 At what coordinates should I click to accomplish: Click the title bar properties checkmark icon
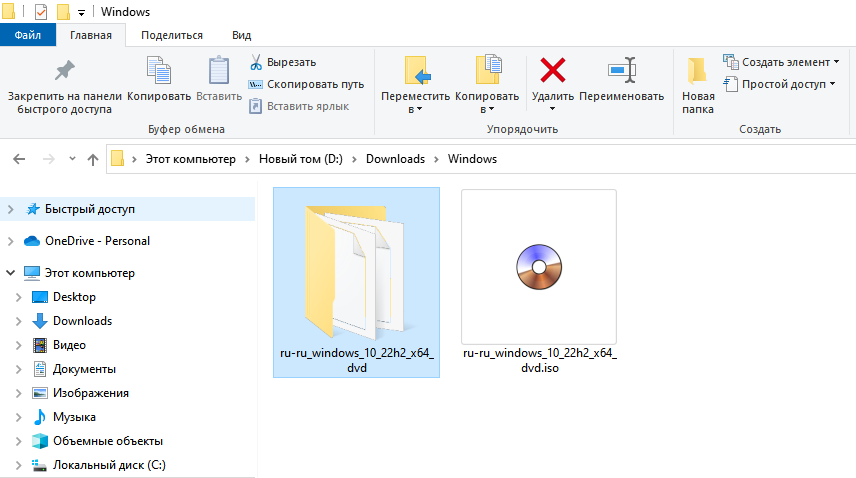click(41, 11)
